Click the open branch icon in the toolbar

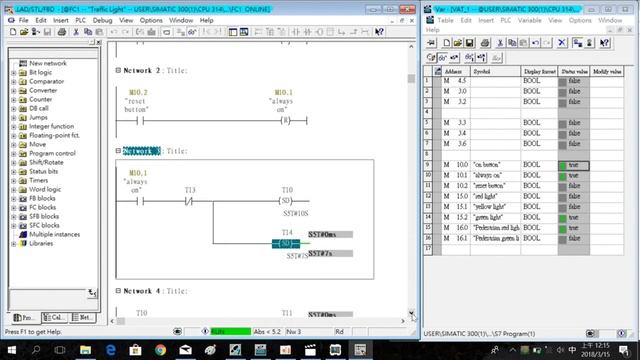pos(342,32)
